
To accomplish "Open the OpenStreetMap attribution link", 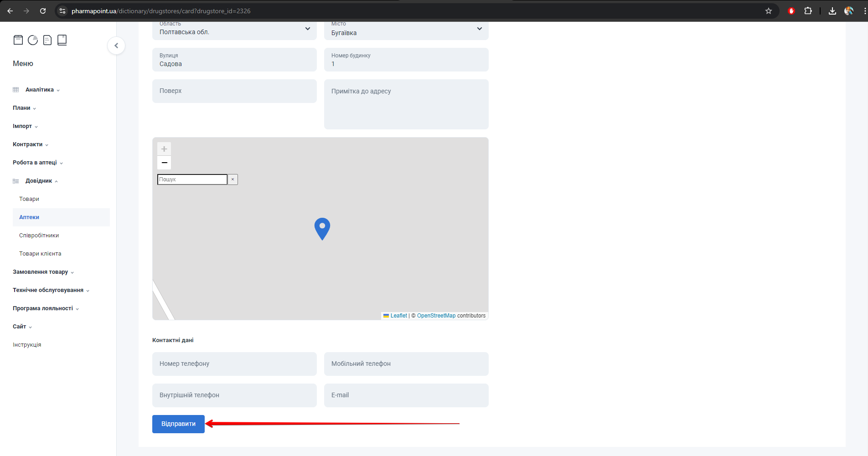I will point(436,316).
